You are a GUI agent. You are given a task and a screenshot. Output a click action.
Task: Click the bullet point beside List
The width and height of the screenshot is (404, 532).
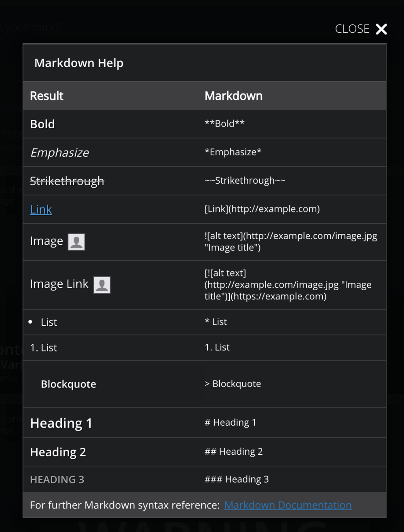tap(30, 322)
